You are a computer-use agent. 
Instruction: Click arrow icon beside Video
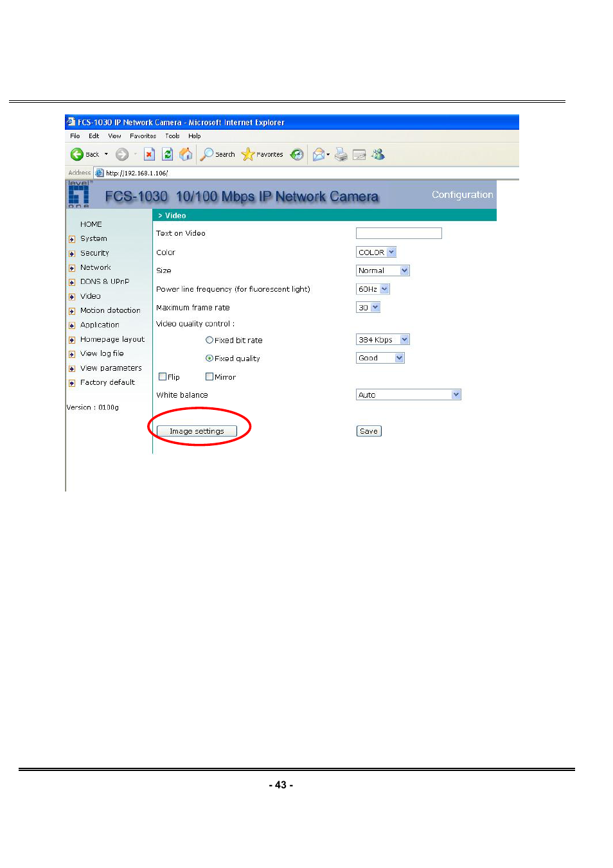72,297
